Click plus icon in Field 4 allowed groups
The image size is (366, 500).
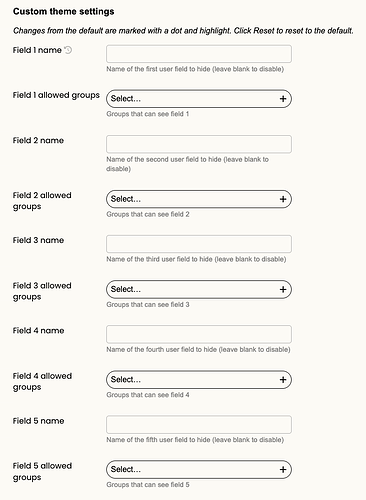pos(283,379)
